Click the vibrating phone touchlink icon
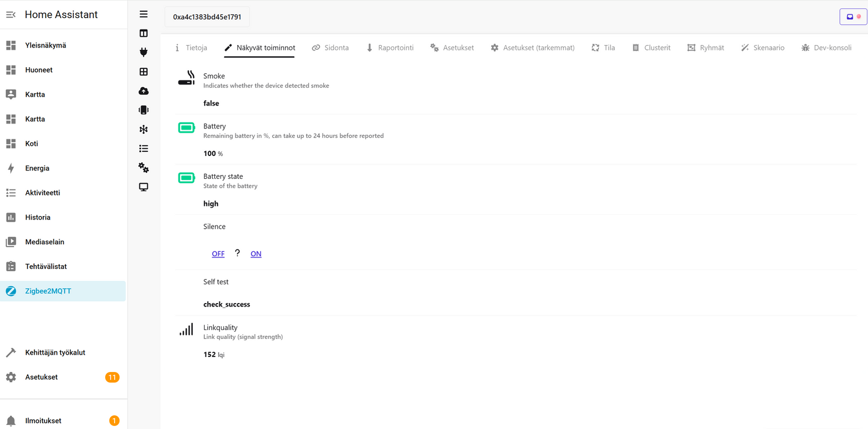 [x=144, y=110]
